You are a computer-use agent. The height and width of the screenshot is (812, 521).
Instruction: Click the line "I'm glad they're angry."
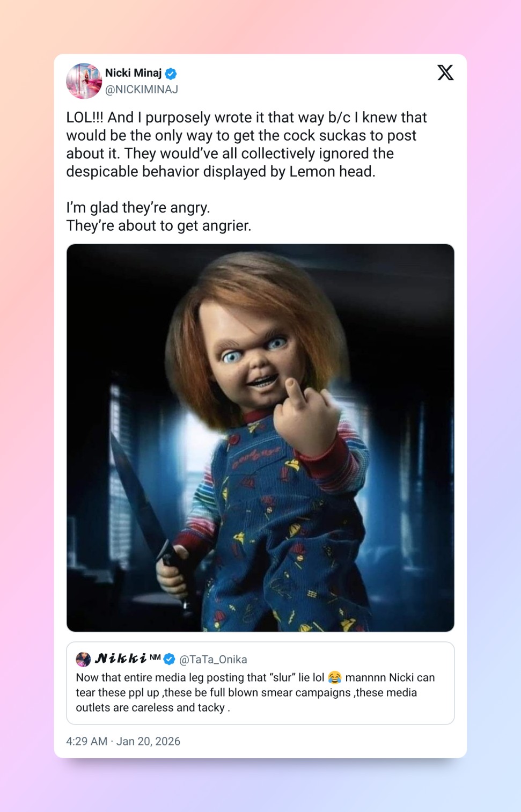[138, 208]
